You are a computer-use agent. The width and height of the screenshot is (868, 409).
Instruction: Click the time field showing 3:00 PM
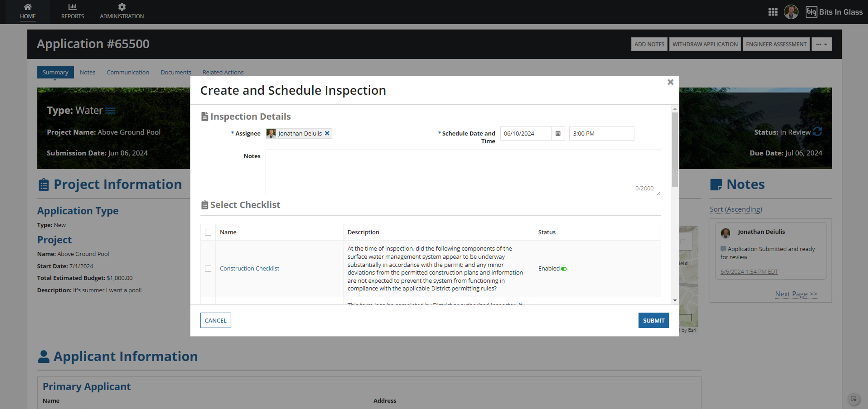pos(601,133)
